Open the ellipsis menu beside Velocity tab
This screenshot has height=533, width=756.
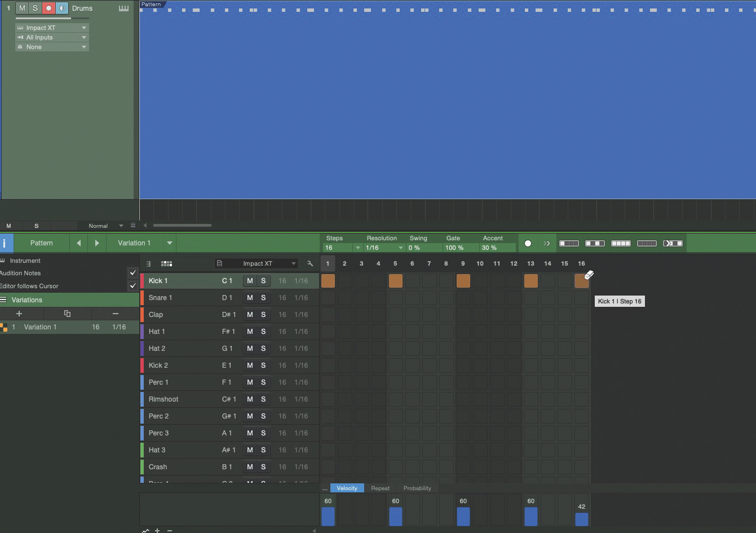(x=325, y=488)
